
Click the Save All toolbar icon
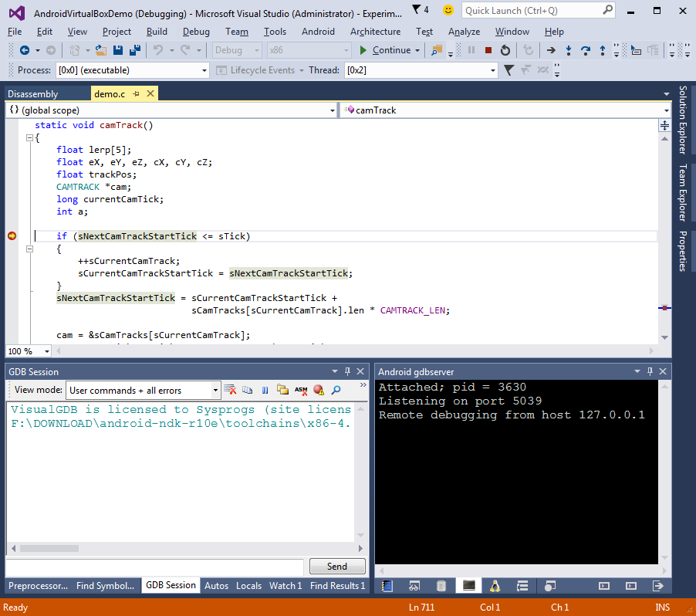tap(135, 50)
